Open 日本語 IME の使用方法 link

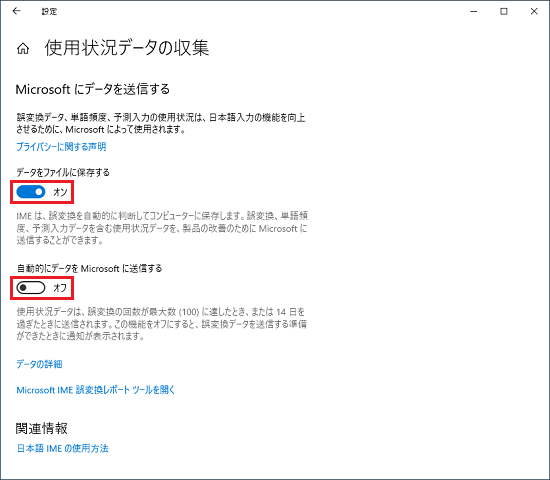point(63,448)
